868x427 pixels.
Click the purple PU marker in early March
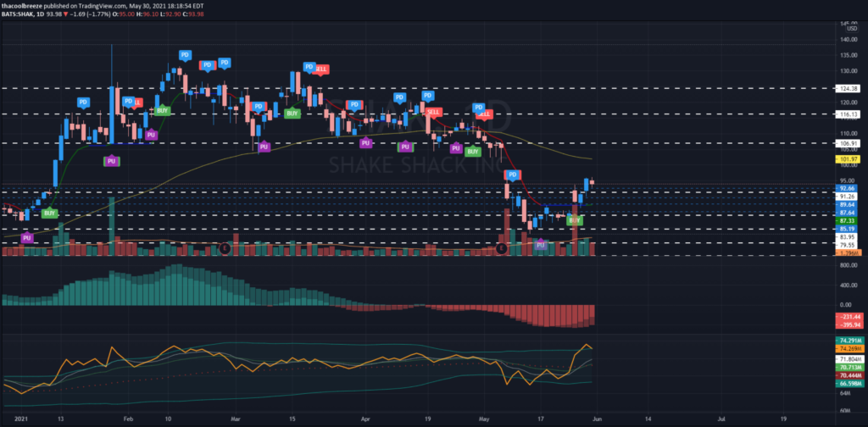tap(264, 147)
